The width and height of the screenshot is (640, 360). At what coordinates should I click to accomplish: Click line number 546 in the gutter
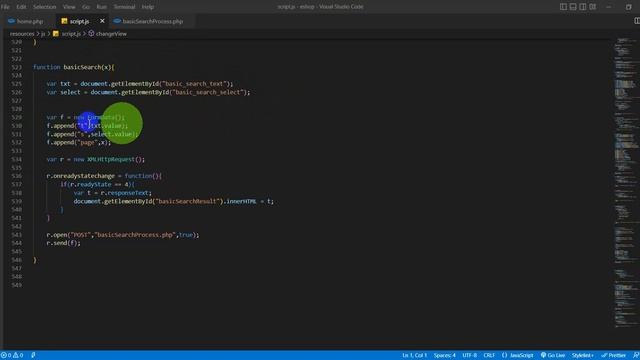point(17,260)
